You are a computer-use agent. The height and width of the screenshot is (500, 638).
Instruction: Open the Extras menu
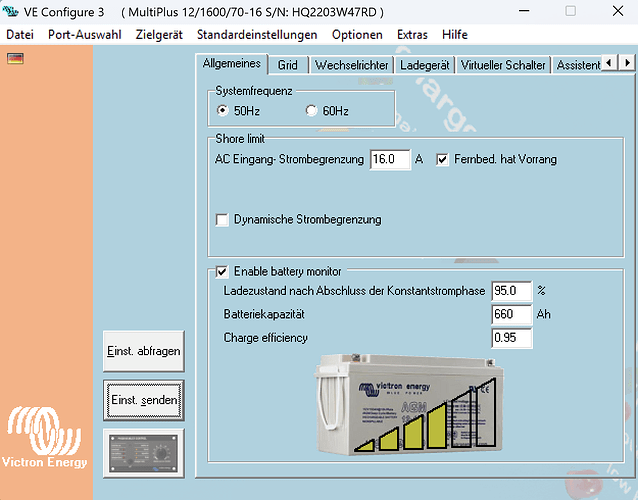point(412,35)
